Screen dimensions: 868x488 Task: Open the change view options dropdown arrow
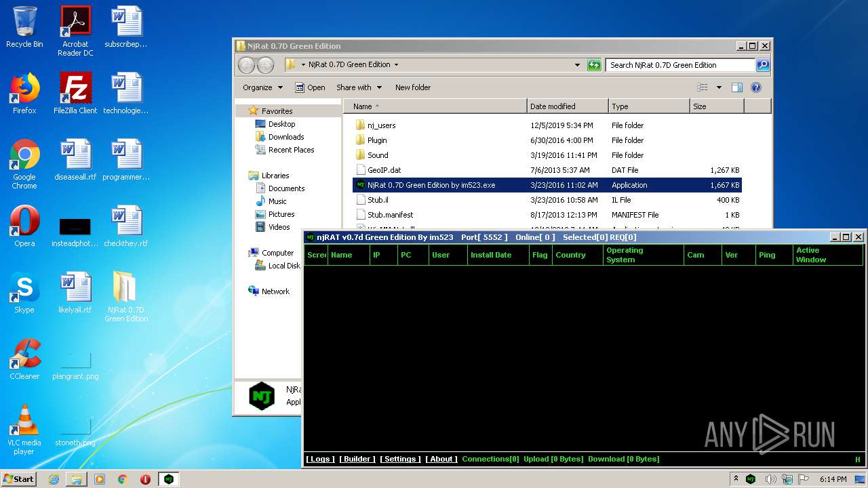click(x=719, y=87)
